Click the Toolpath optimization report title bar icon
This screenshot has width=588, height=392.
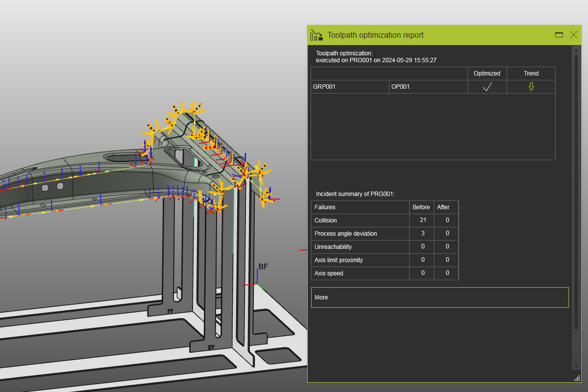point(316,35)
